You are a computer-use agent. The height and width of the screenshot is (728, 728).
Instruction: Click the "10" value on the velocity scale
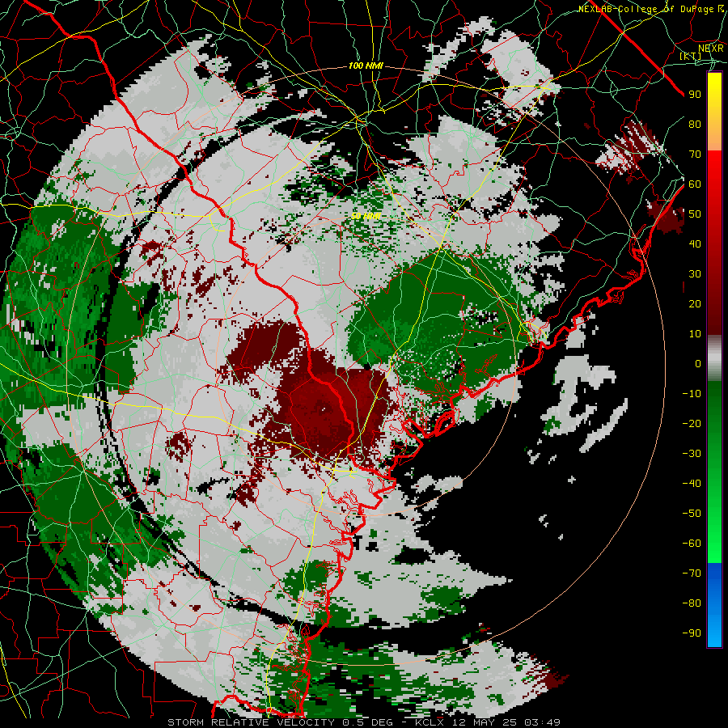click(695, 334)
